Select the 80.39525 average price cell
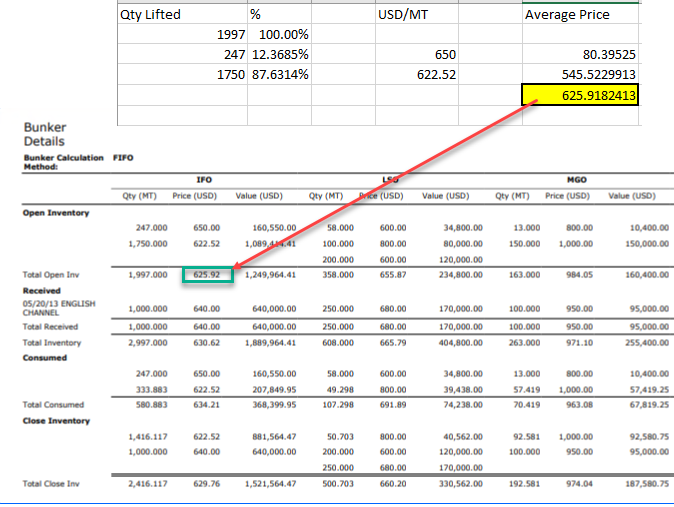674x507 pixels. 580,55
